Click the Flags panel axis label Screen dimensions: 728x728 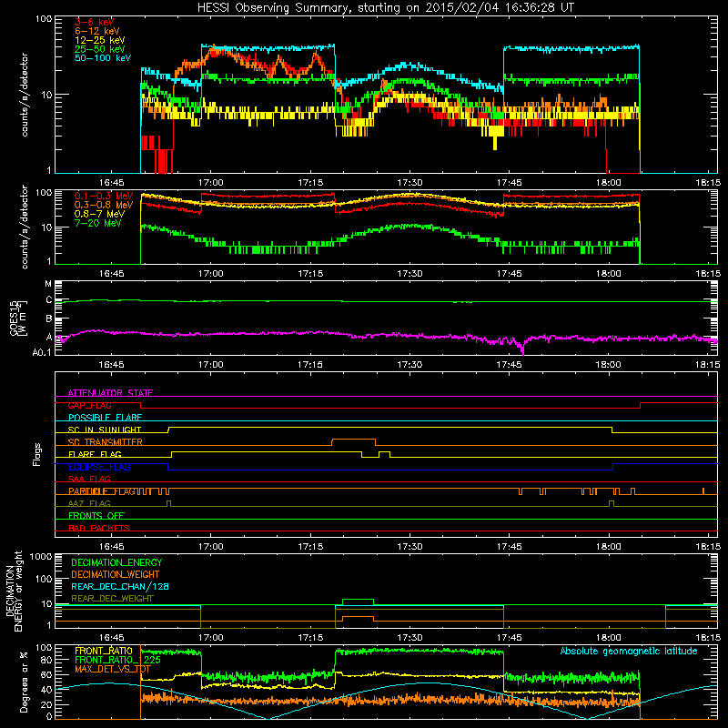(37, 454)
